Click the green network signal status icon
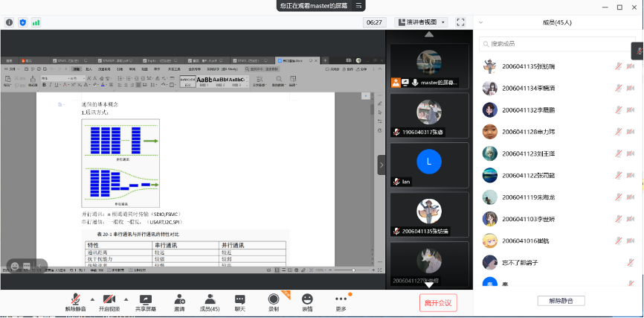The height and width of the screenshot is (318, 644). [36, 22]
